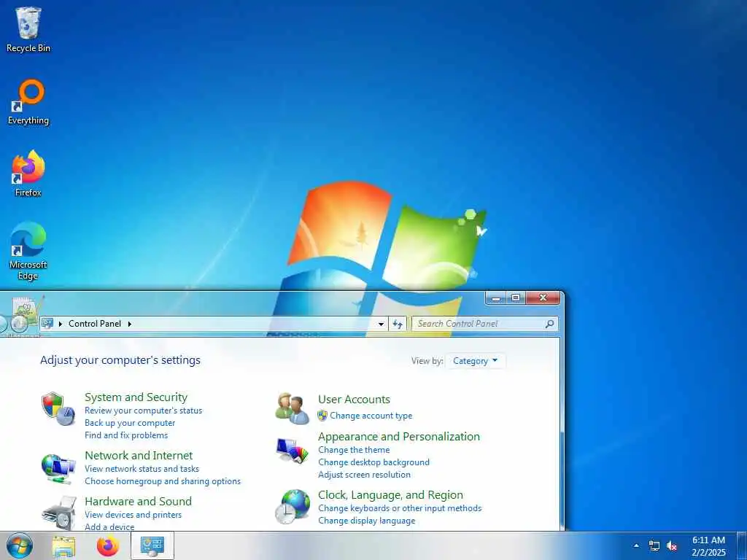
Task: Click the network status tray icon
Action: [654, 545]
